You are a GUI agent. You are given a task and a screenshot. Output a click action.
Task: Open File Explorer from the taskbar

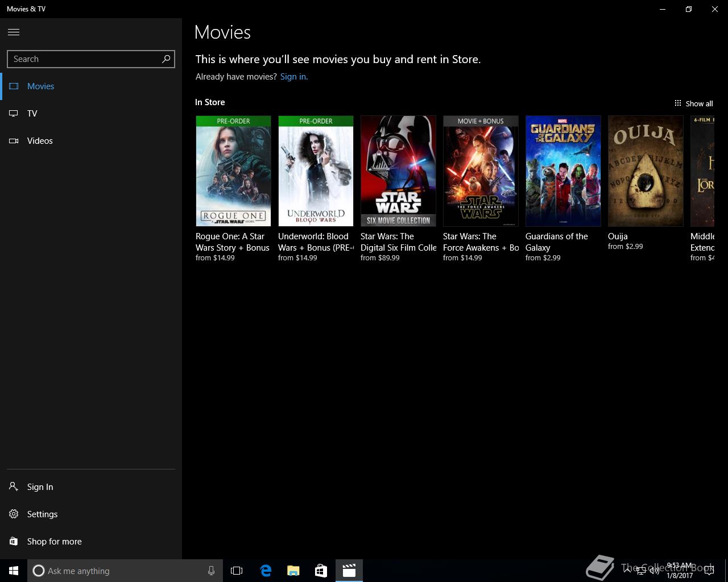[293, 571]
